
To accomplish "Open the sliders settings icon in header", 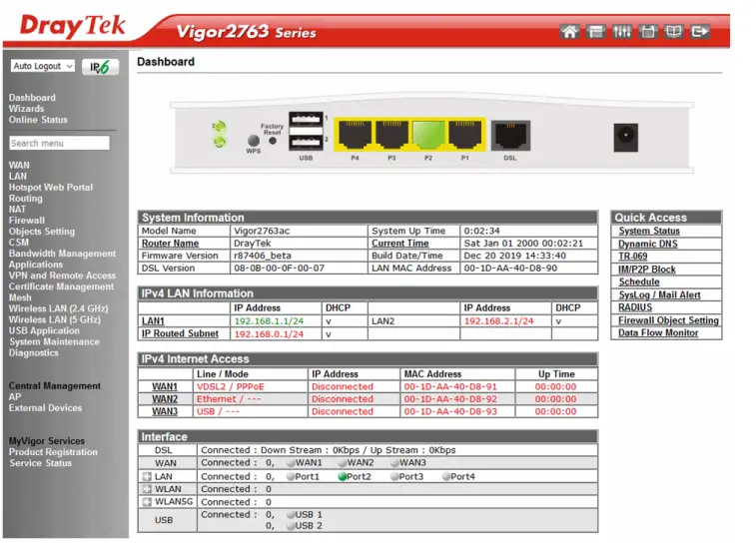I will [621, 32].
